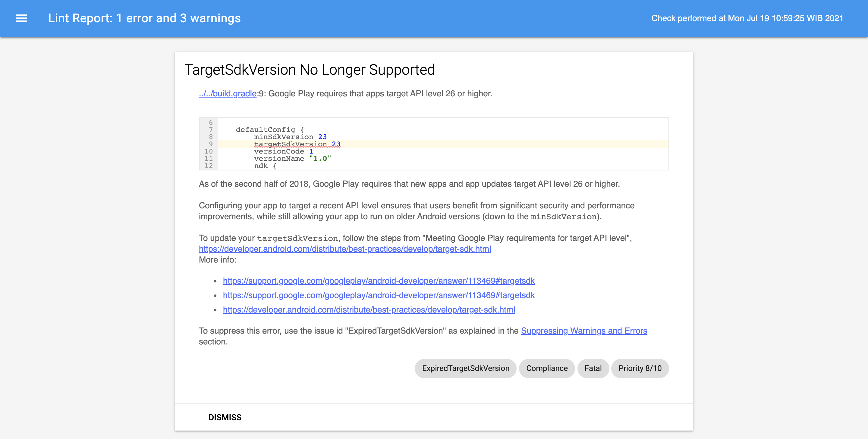This screenshot has width=868, height=439.
Task: Click the ExpiredTargetSdkVersion chip
Action: 465,368
